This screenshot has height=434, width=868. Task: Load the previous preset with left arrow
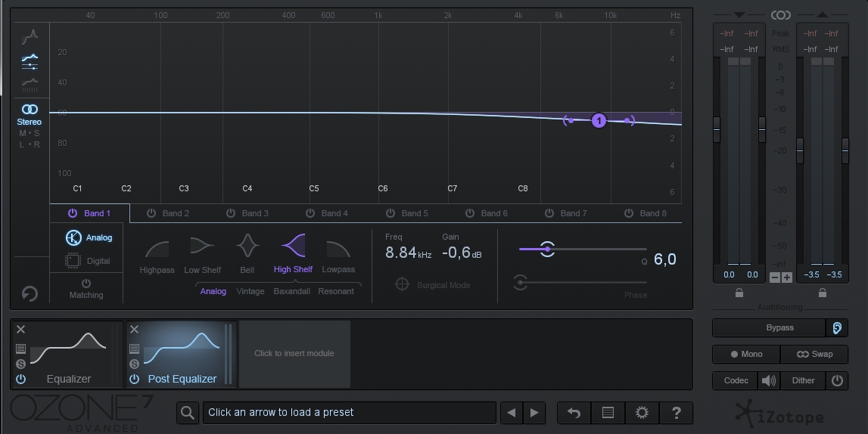(512, 412)
